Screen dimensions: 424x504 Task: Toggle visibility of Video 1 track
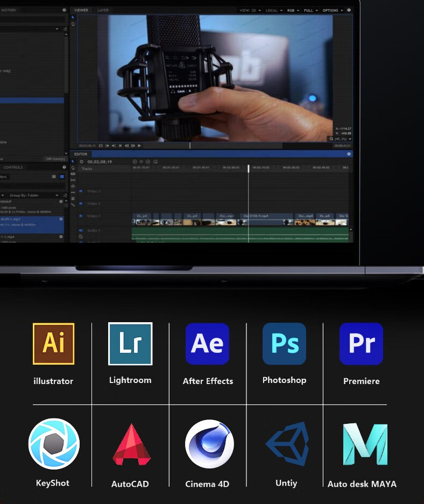81,216
